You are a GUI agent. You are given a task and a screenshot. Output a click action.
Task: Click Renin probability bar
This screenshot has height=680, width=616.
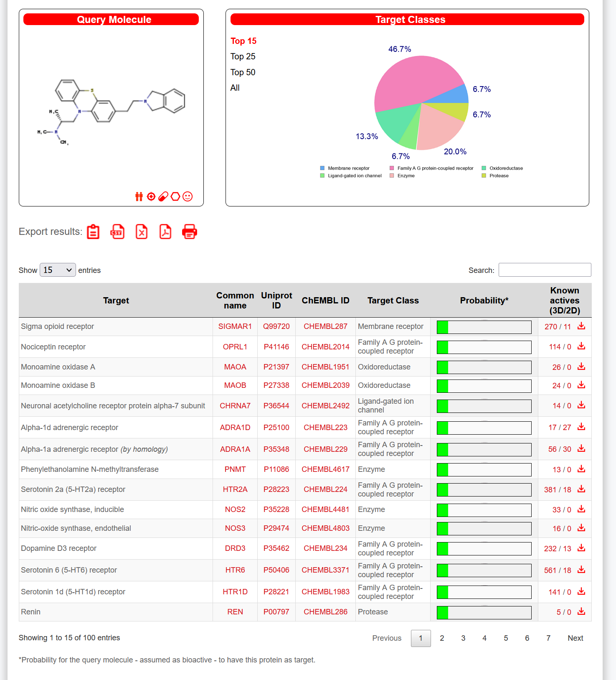(484, 612)
